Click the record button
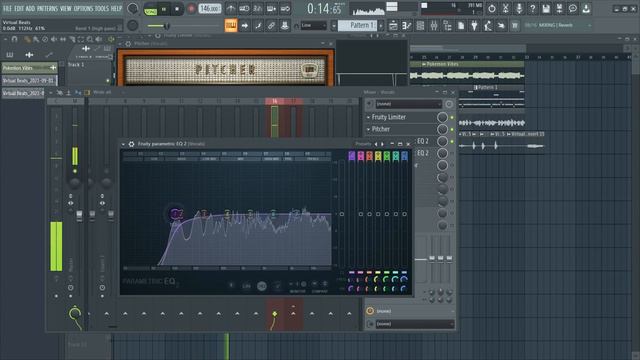This screenshot has height=360, width=640. coord(191,9)
